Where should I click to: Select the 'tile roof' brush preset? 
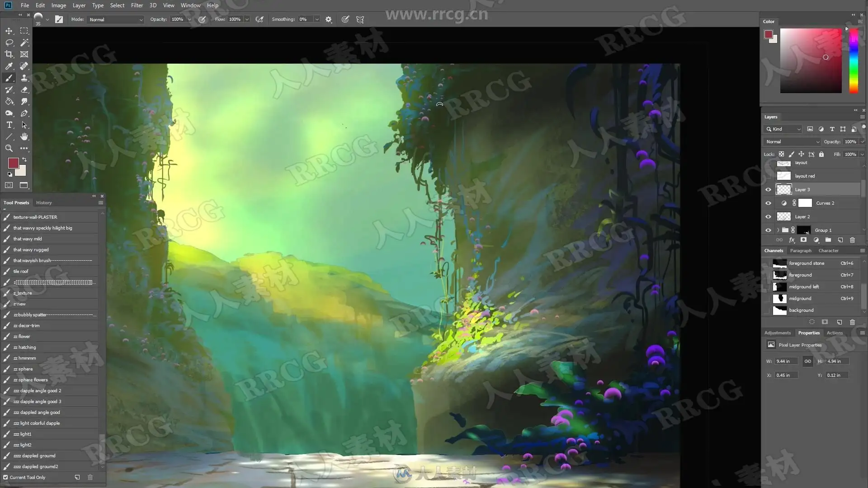click(x=21, y=272)
